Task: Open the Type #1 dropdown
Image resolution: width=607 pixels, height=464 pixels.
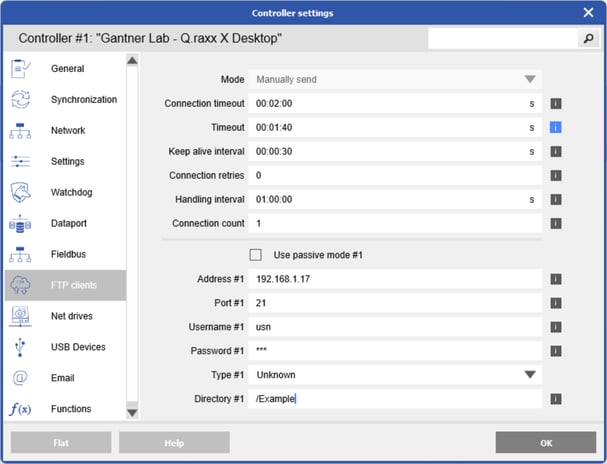Action: (x=395, y=375)
